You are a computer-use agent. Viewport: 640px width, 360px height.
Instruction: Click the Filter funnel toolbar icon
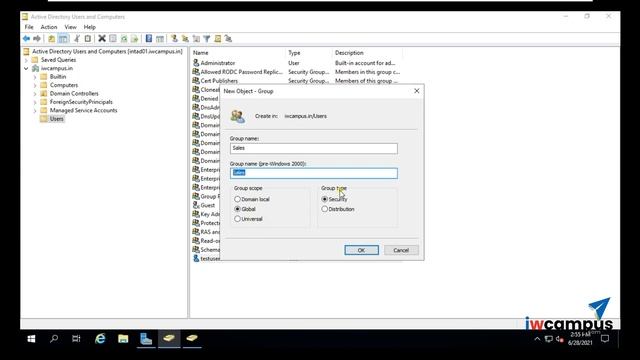(x=207, y=38)
